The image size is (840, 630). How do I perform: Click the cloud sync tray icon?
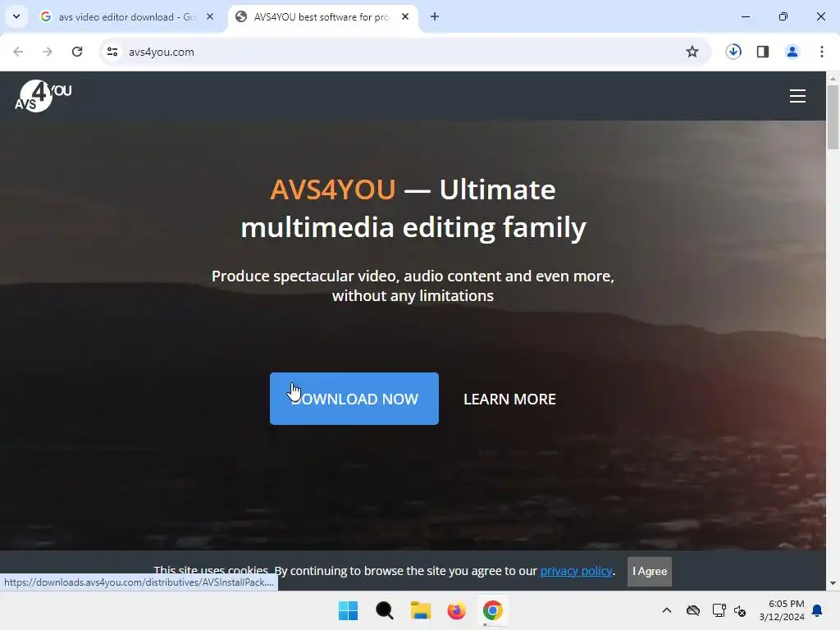pos(692,610)
